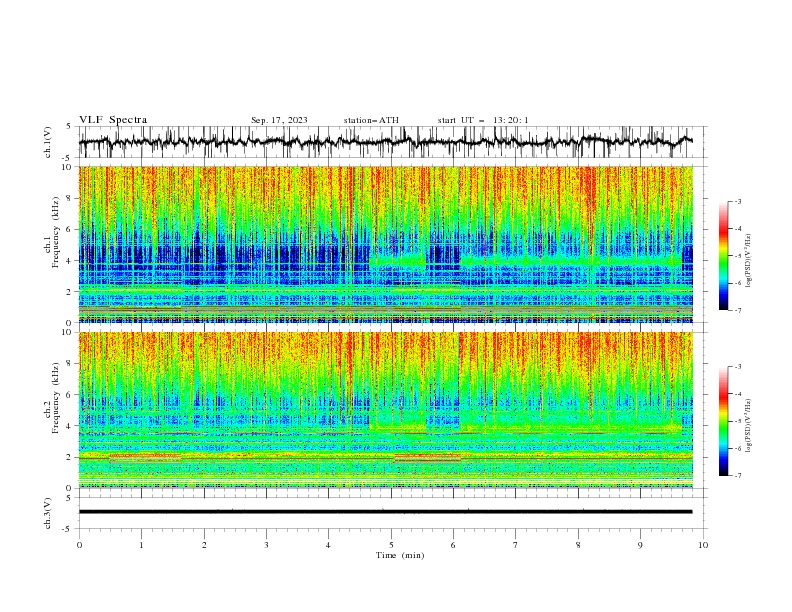792x612 pixels.
Task: Select the date text "Sep. 17, 2023"
Action: [x=279, y=120]
